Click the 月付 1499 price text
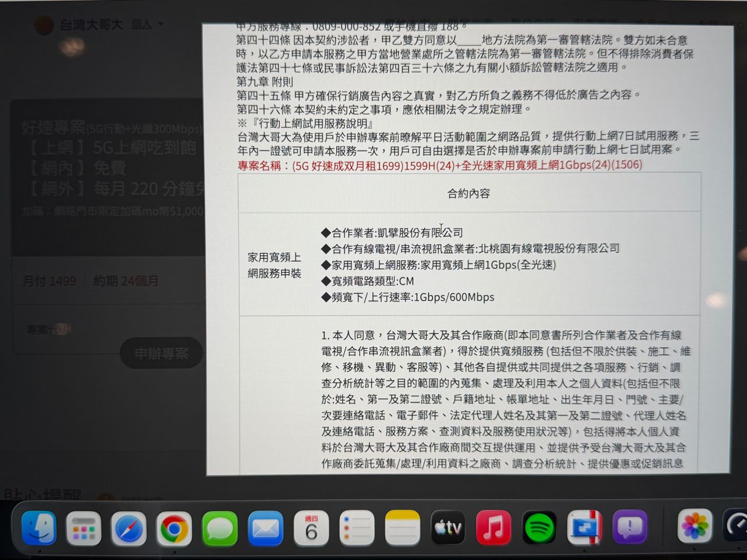Image resolution: width=747 pixels, height=560 pixels. [50, 281]
